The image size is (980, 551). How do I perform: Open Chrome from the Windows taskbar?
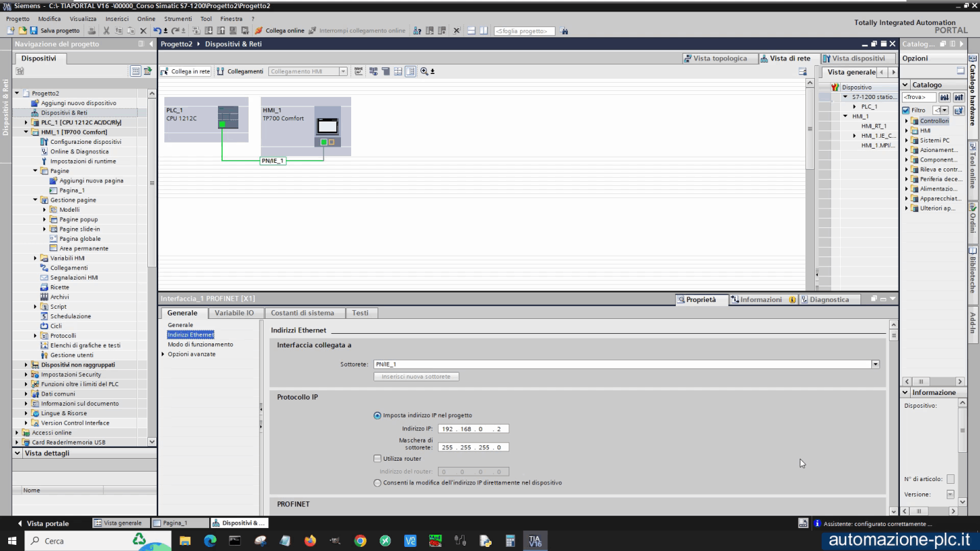pos(361,541)
